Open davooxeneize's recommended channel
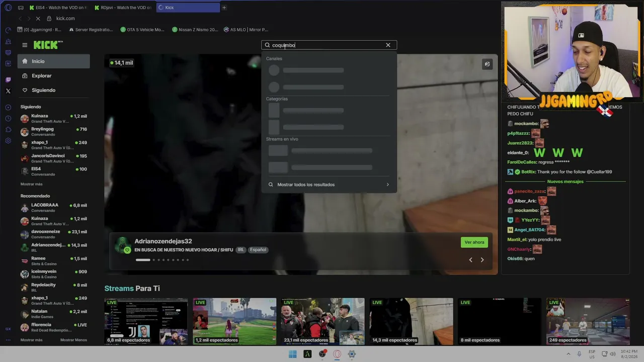The height and width of the screenshot is (362, 644). 54,234
